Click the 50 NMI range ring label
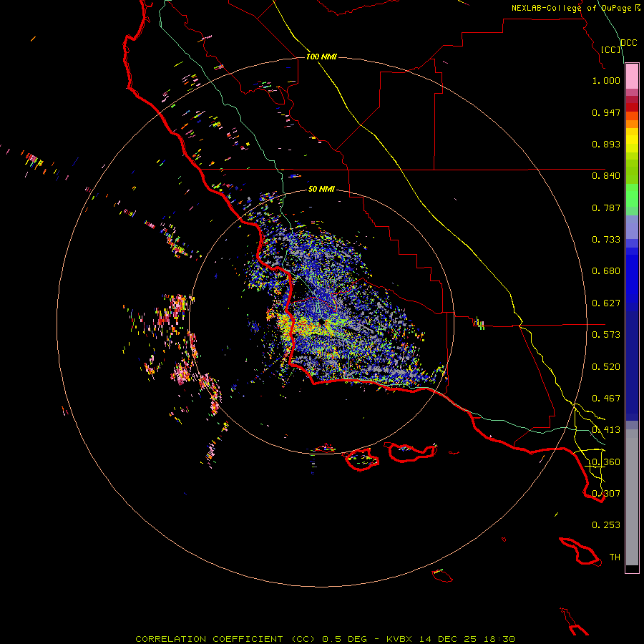Screen dimensions: 644x644 pyautogui.click(x=321, y=190)
